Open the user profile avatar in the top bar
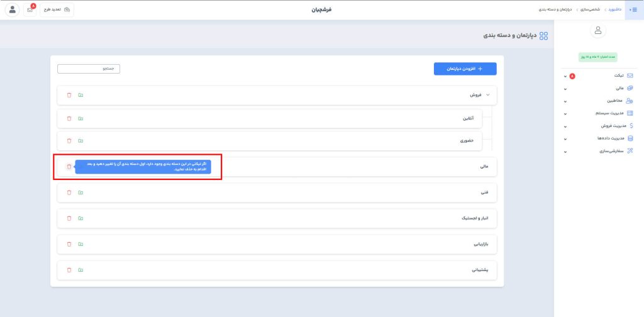Viewport: 644px width, 317px height. [x=13, y=10]
